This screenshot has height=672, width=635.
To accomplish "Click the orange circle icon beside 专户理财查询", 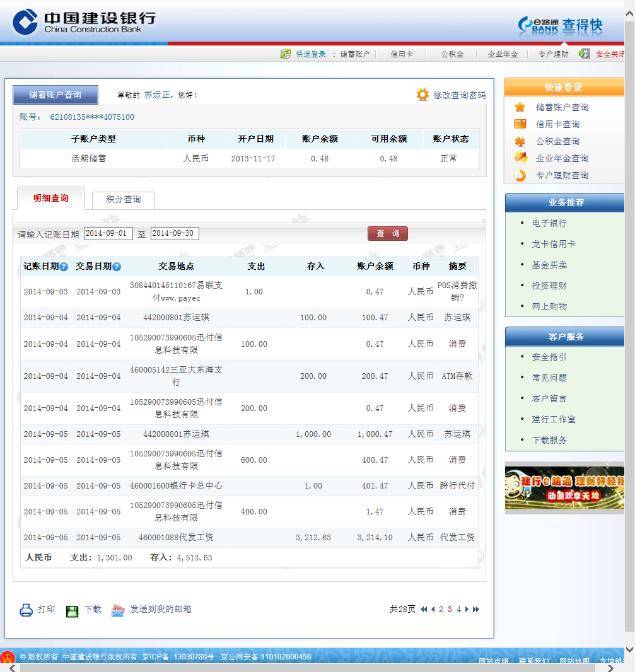I will click(x=520, y=175).
